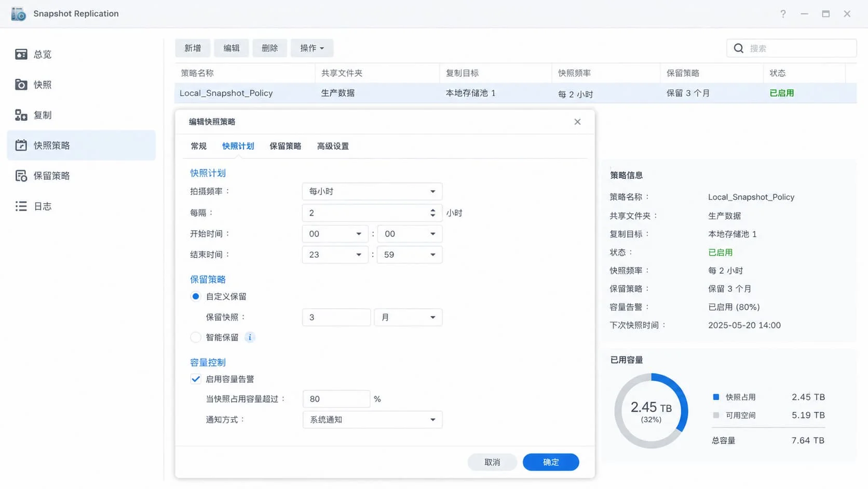Switch to the 保留策略 tab in dialog
This screenshot has width=868, height=489.
pos(285,146)
